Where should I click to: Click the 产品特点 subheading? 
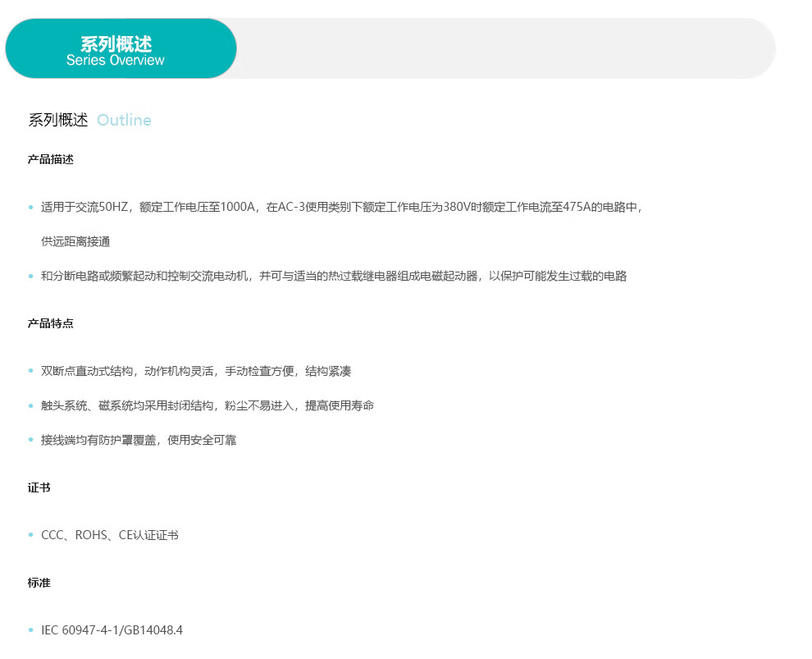pos(51,324)
